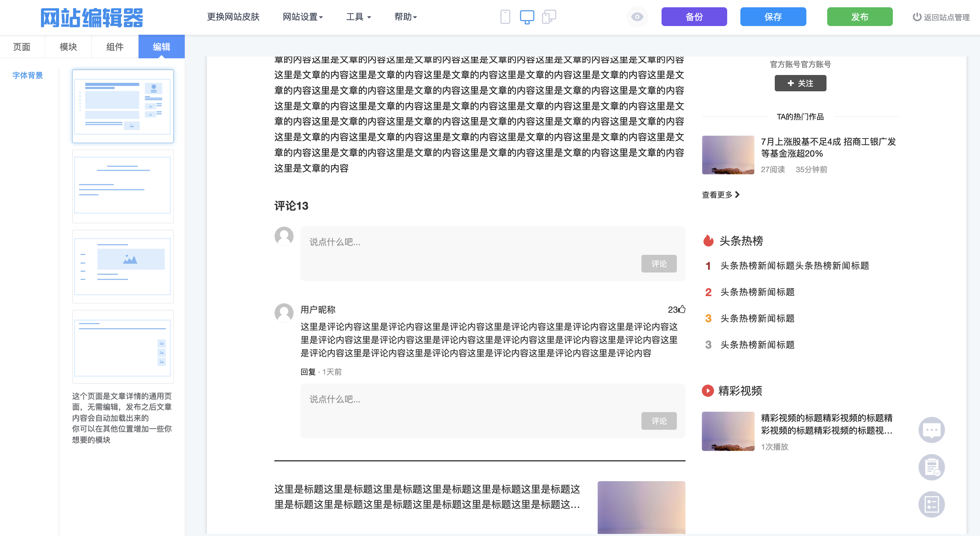This screenshot has width=980, height=536.
Task: Click the 返回站点管理 power icon
Action: click(x=917, y=17)
